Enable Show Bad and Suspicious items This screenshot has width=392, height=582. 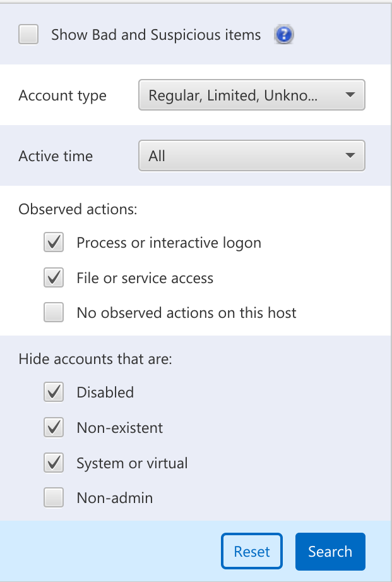[28, 35]
